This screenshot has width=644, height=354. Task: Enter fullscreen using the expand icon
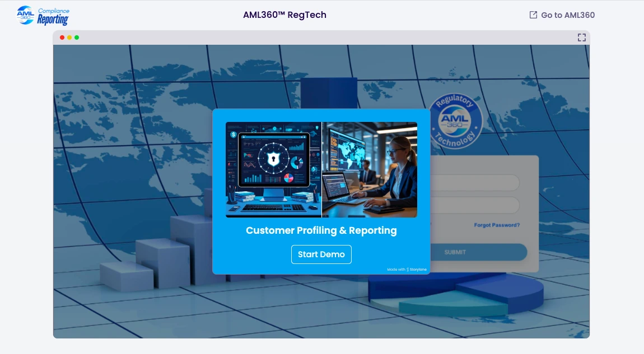581,37
